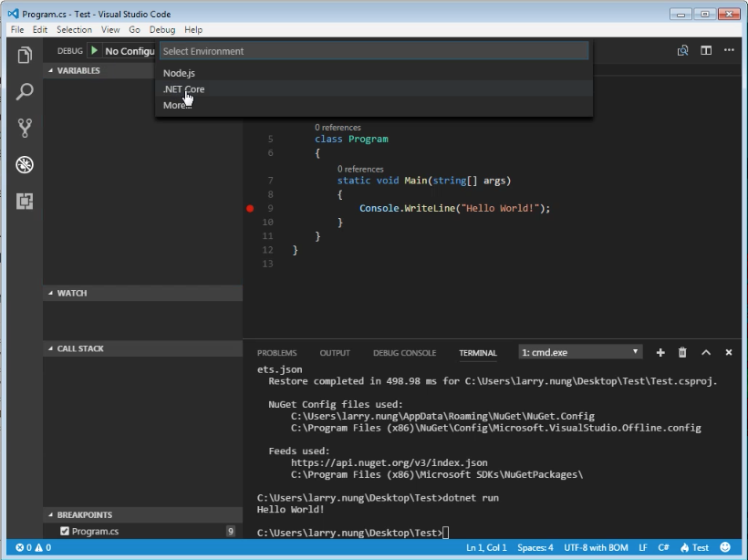Viewport: 748px width, 560px height.
Task: Open the terminal selector cmd.exe dropdown
Action: [x=580, y=352]
